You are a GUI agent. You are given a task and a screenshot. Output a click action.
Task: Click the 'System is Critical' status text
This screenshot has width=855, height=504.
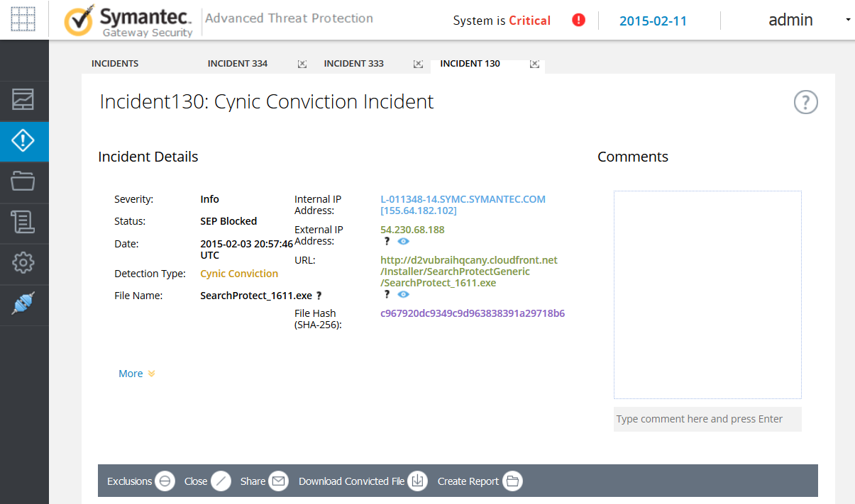click(502, 21)
